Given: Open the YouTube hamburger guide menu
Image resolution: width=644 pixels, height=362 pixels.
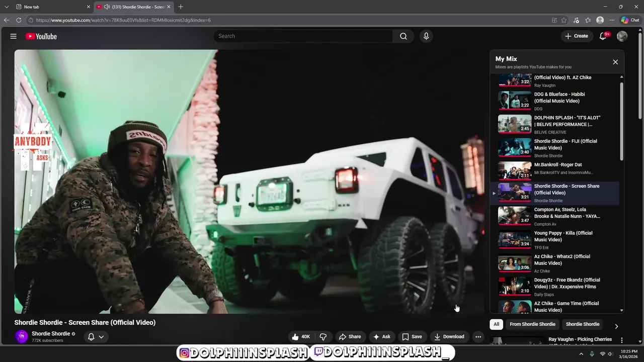Looking at the screenshot, I should 14,36.
